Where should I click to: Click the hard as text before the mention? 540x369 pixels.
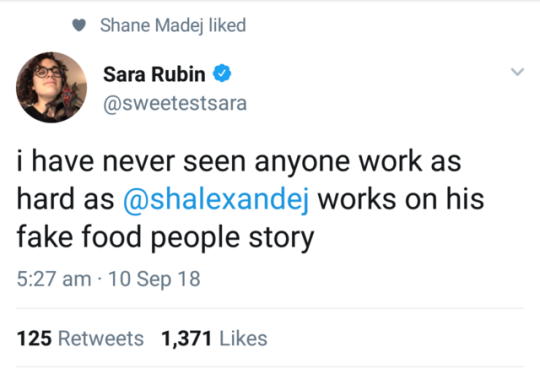click(x=65, y=199)
